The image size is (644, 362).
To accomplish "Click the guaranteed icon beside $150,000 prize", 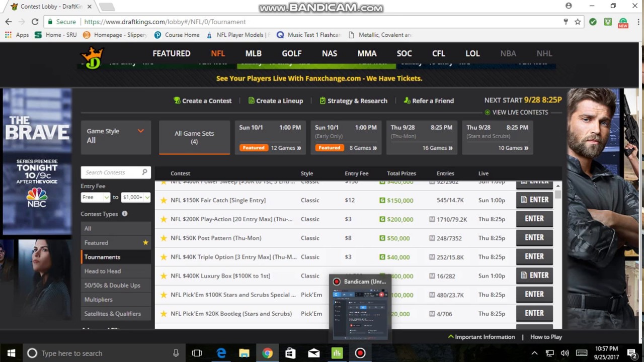I will 382,200.
